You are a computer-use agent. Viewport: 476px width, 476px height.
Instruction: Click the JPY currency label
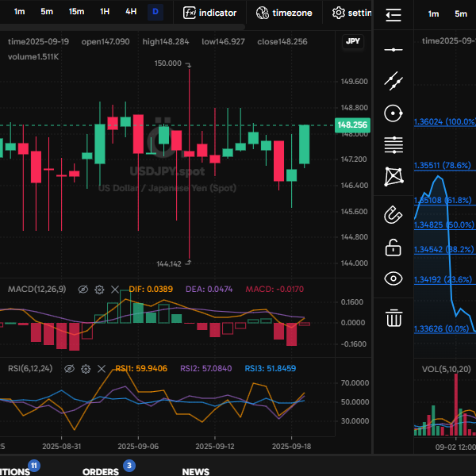(353, 41)
